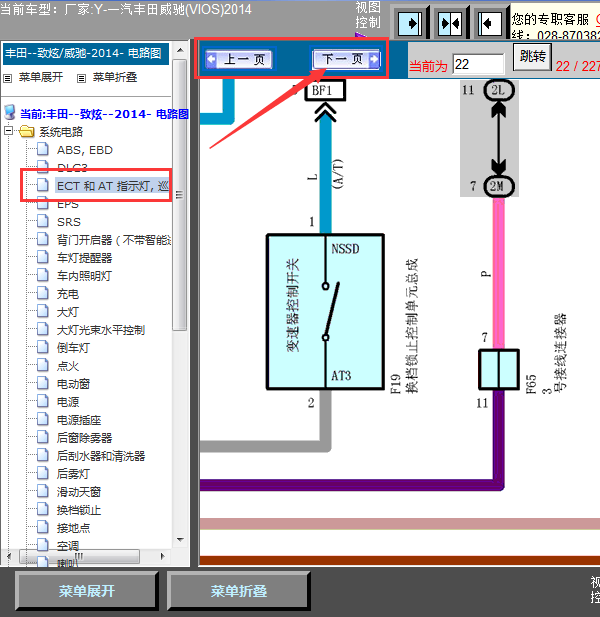Click the F65 junction connector box
This screenshot has height=617, width=600.
pos(498,369)
